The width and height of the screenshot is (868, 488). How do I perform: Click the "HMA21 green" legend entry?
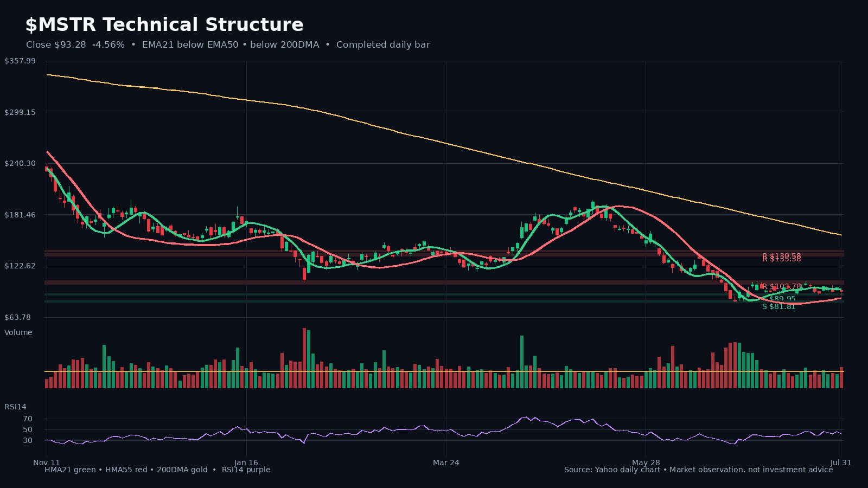70,470
